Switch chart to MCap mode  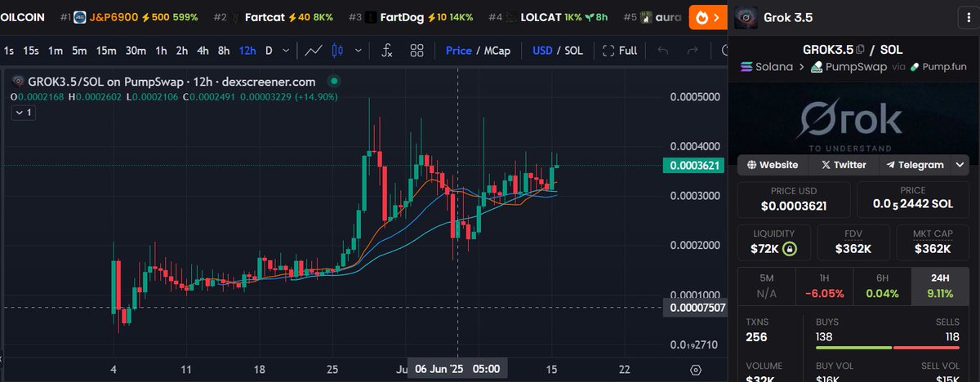(497, 51)
